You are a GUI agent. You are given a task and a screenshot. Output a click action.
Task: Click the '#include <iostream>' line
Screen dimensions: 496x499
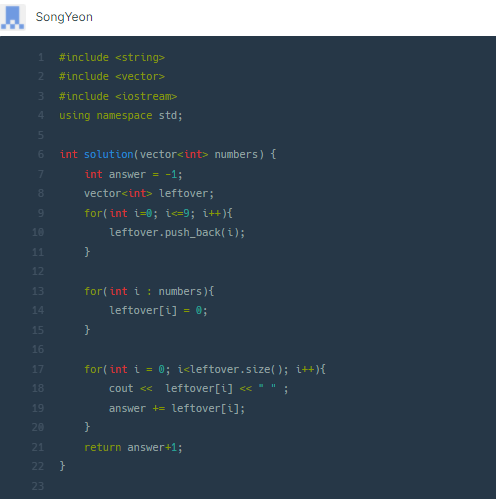point(118,96)
